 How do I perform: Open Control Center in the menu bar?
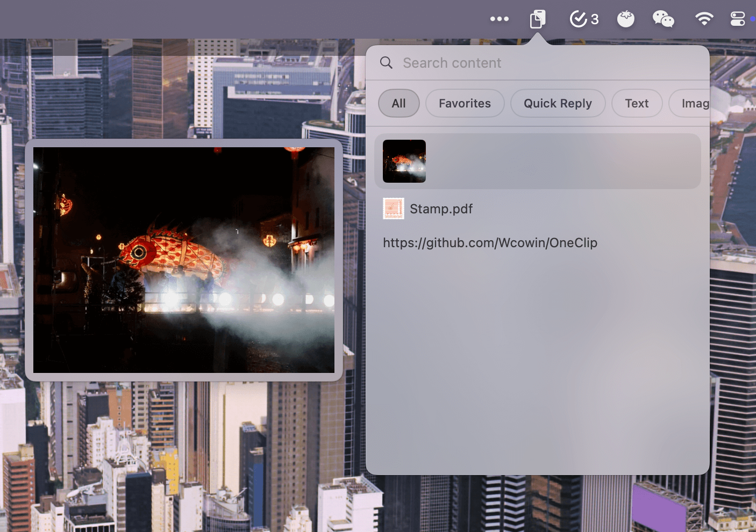tap(738, 19)
